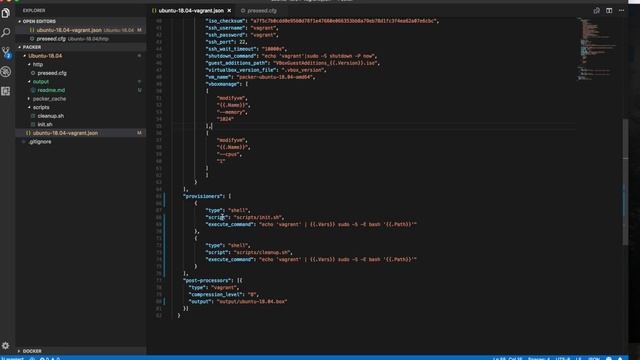Click the git branch status item

[x=13, y=359]
